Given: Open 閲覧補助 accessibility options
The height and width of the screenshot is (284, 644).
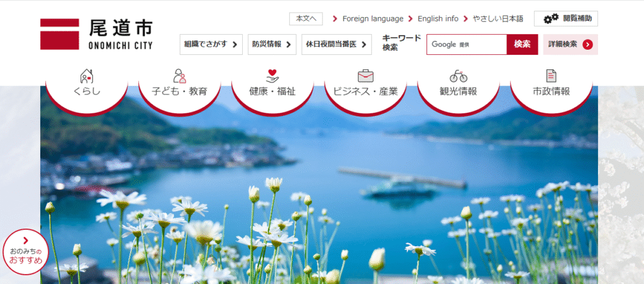Looking at the screenshot, I should click(566, 18).
